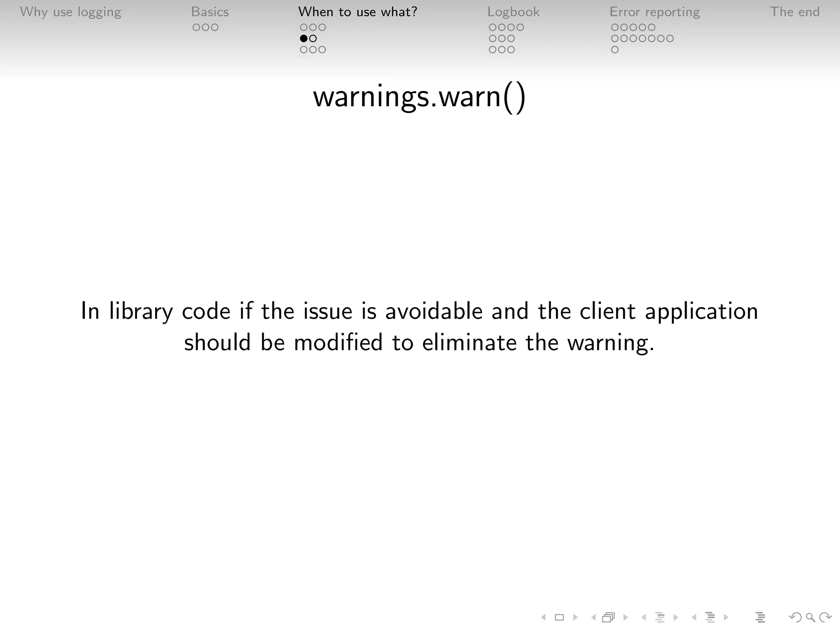The width and height of the screenshot is (840, 630).
Task: Jump to previous subsection with left arrow beside lighter lines icon
Action: [x=644, y=617]
